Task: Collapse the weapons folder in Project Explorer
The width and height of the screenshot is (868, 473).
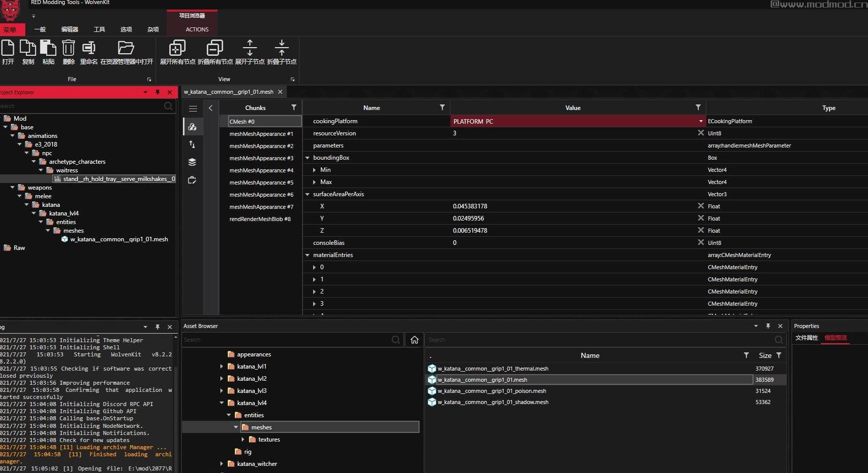Action: pos(13,188)
